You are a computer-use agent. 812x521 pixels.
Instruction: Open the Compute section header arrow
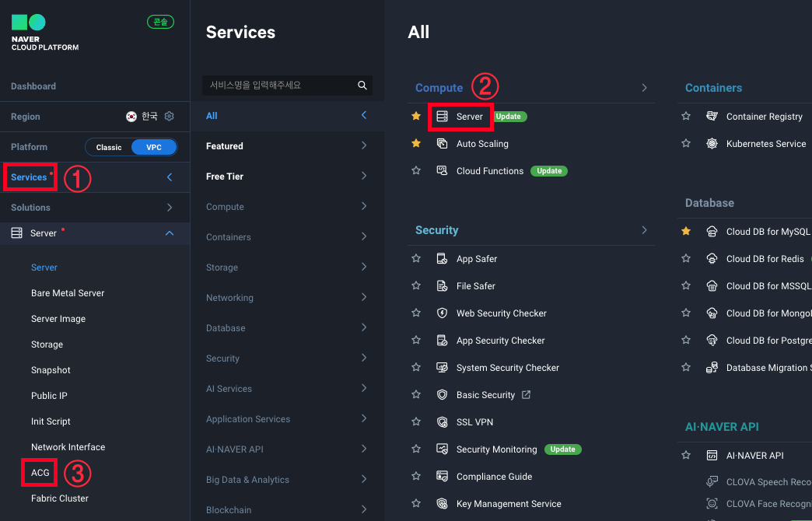coord(644,88)
